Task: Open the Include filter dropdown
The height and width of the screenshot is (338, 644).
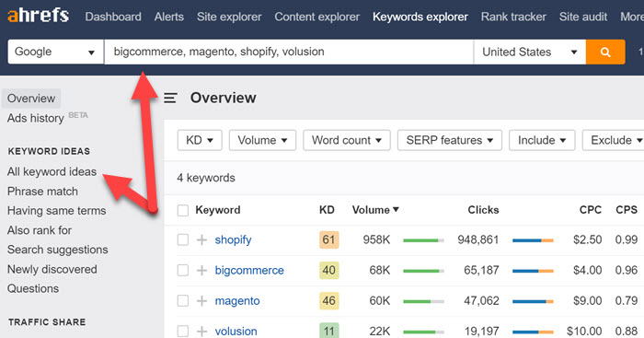Action: [x=542, y=140]
